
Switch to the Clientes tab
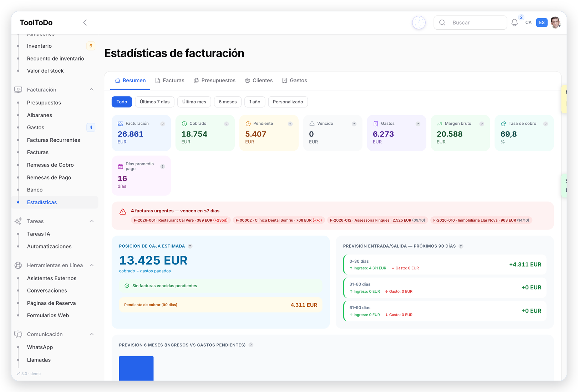coord(259,81)
